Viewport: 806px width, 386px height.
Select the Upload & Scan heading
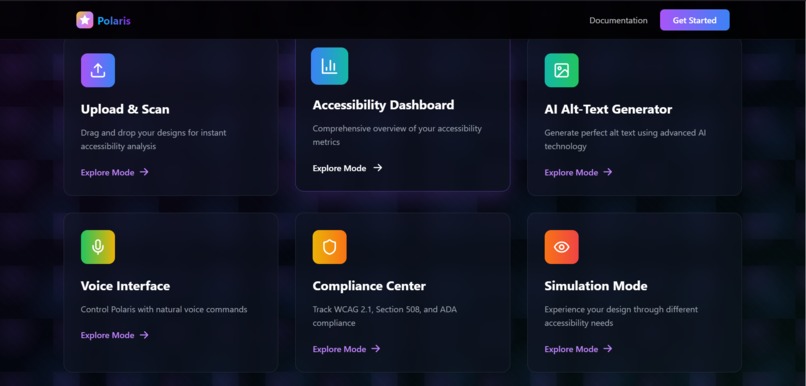tap(125, 109)
